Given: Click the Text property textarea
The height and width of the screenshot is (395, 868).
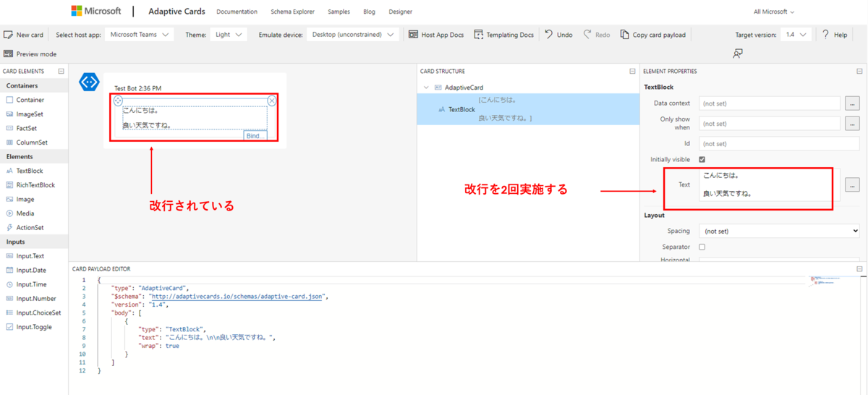Looking at the screenshot, I should pos(765,184).
